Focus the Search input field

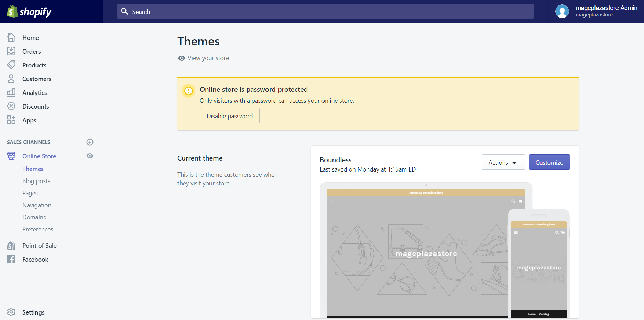click(x=325, y=11)
